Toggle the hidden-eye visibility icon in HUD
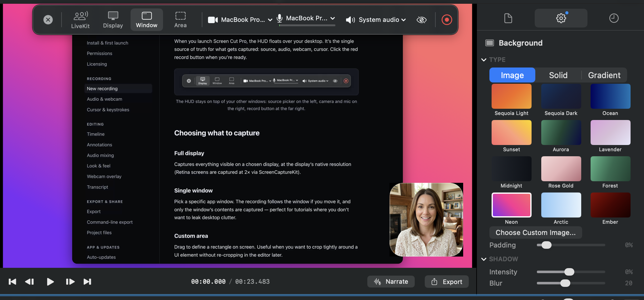Image resolution: width=644 pixels, height=300 pixels. (421, 20)
